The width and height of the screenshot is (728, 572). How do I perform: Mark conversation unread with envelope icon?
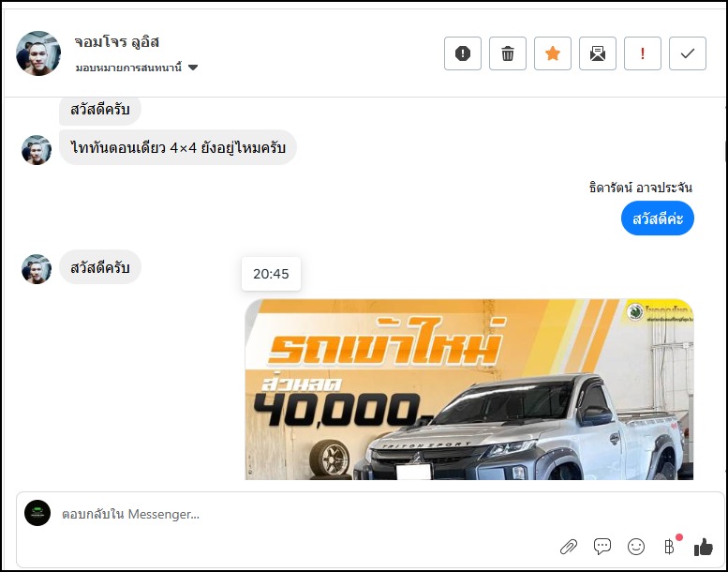point(598,53)
